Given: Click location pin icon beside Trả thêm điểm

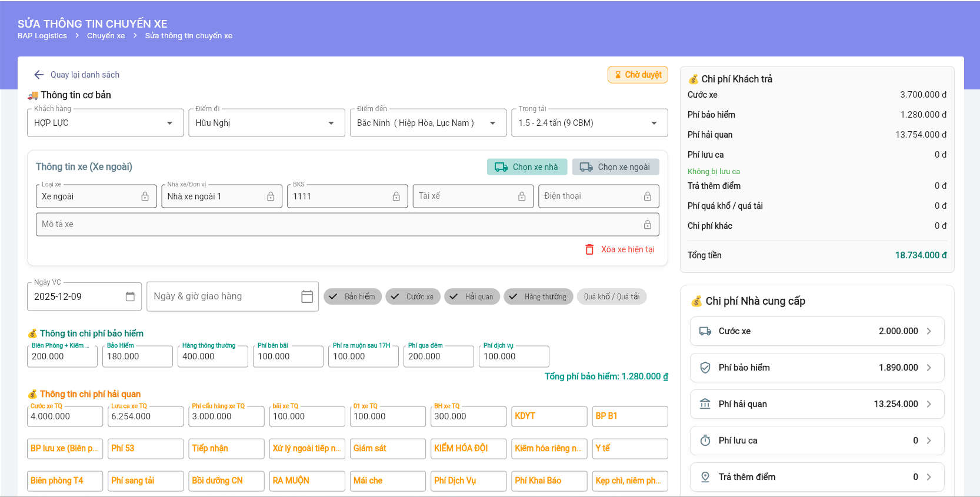Looking at the screenshot, I should (x=705, y=477).
